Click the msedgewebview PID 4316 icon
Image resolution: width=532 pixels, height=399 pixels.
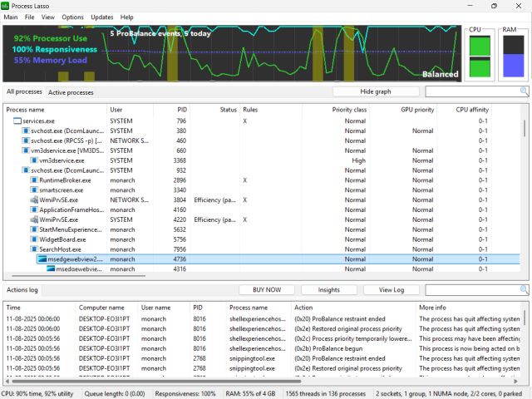[51, 268]
